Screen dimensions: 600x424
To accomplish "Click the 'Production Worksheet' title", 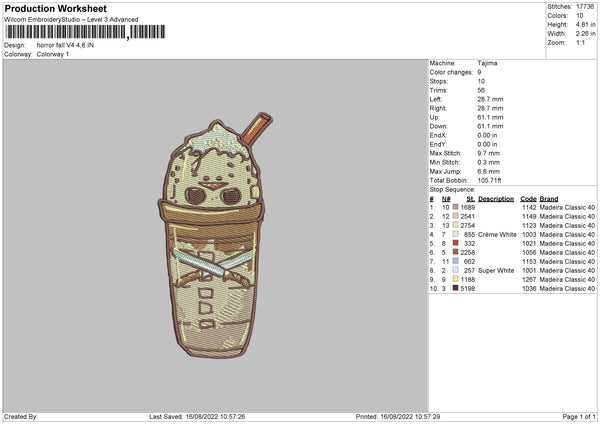I will 56,8.
